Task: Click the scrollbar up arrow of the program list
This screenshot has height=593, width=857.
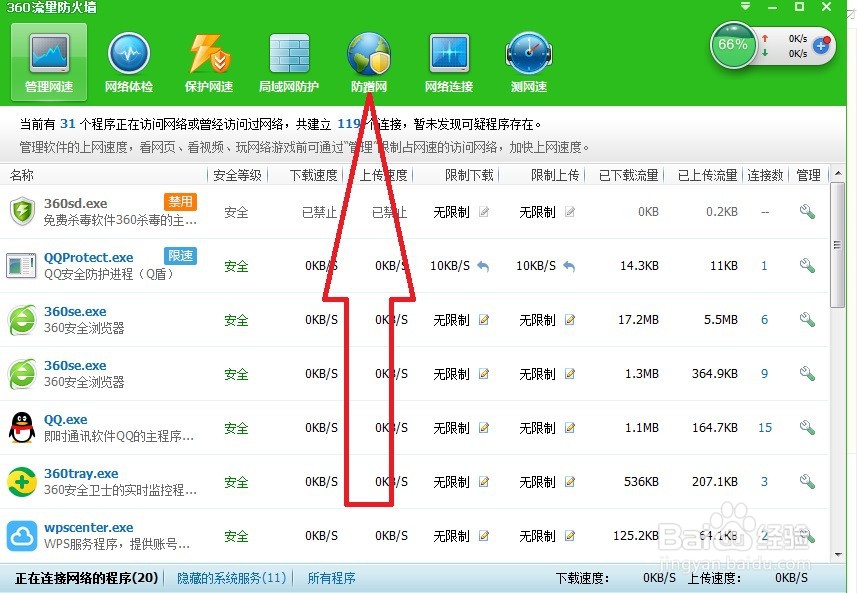Action: point(838,174)
